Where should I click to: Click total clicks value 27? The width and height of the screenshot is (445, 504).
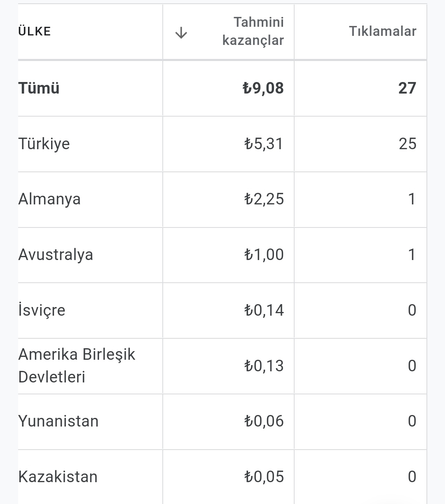pyautogui.click(x=407, y=88)
